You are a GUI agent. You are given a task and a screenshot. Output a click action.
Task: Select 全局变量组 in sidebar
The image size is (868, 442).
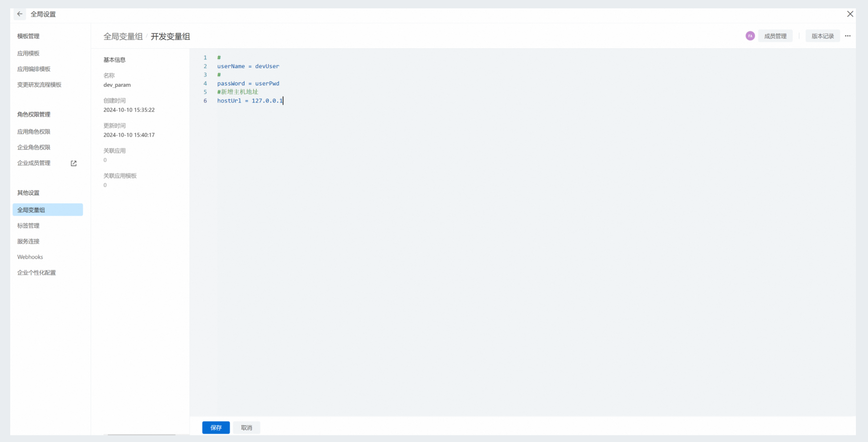click(x=48, y=210)
